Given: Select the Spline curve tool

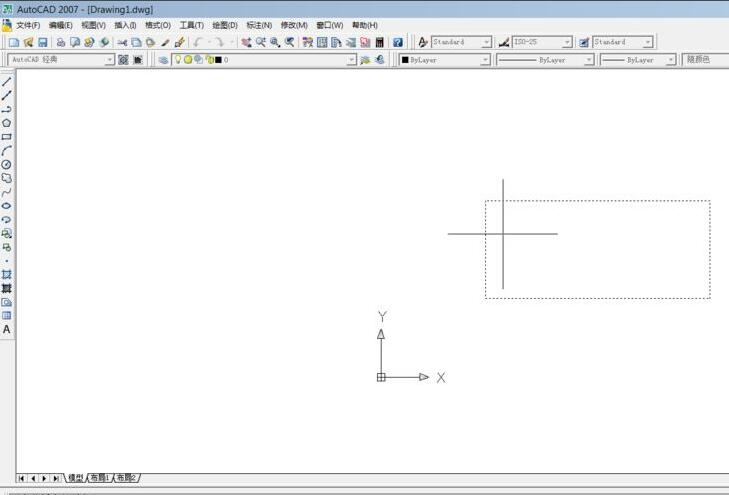Looking at the screenshot, I should point(7,192).
